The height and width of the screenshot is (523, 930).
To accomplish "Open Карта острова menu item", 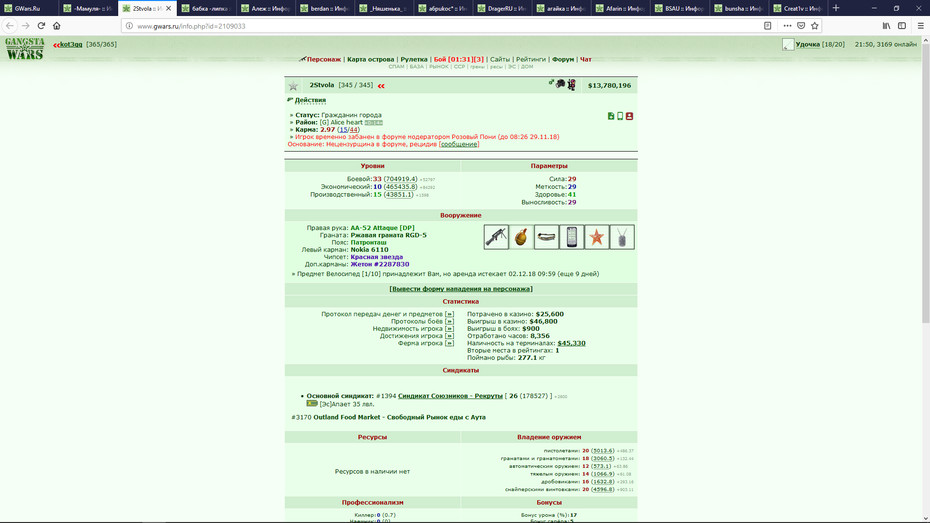I will (x=371, y=59).
